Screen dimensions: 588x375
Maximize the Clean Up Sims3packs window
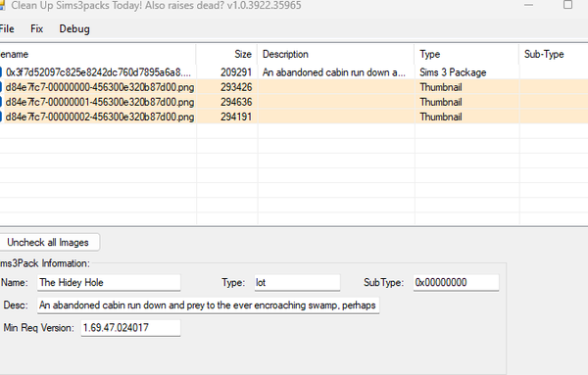(x=567, y=5)
